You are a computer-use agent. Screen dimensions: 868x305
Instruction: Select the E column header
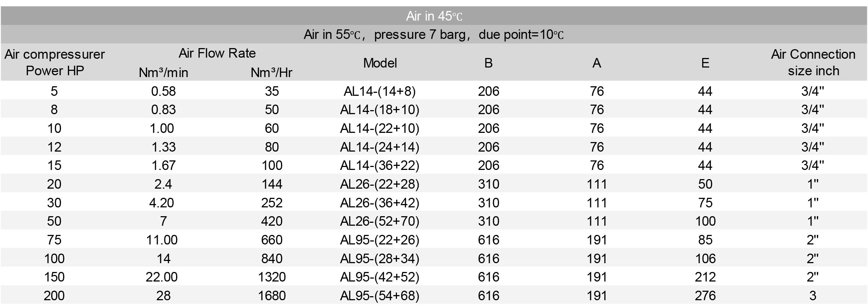[705, 63]
